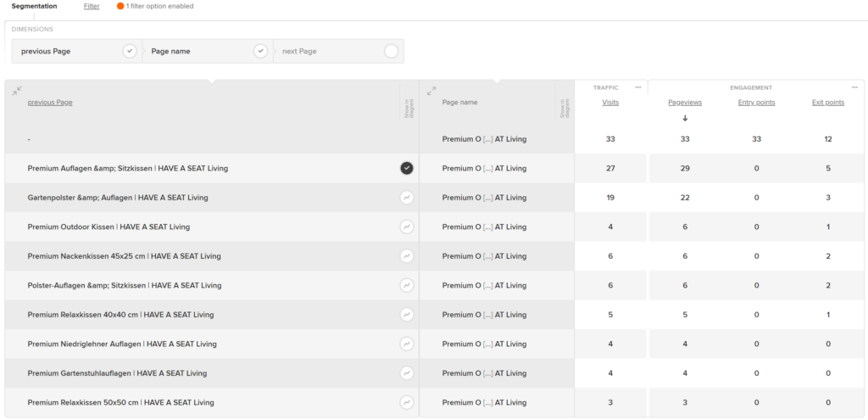Expand the Page name column with arrows icon

(x=431, y=90)
